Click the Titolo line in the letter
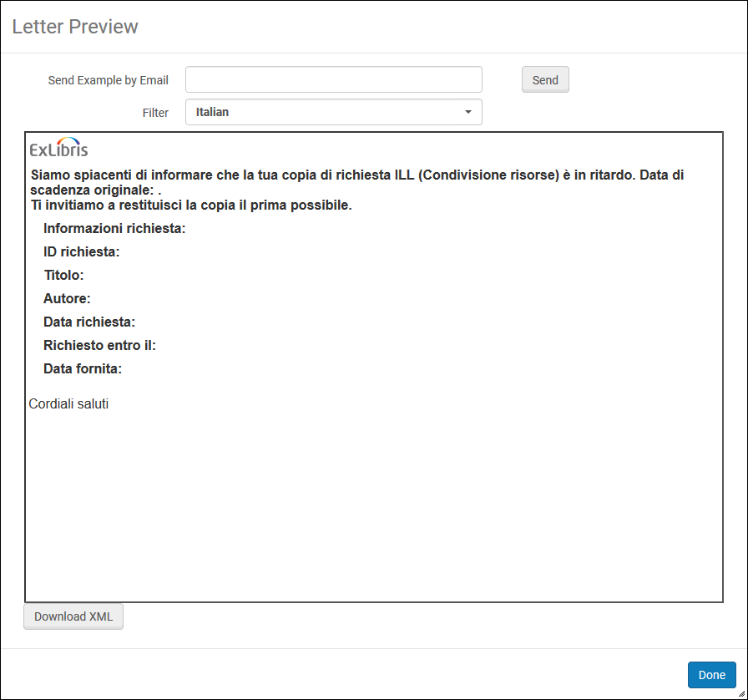The image size is (748, 700). [x=64, y=275]
